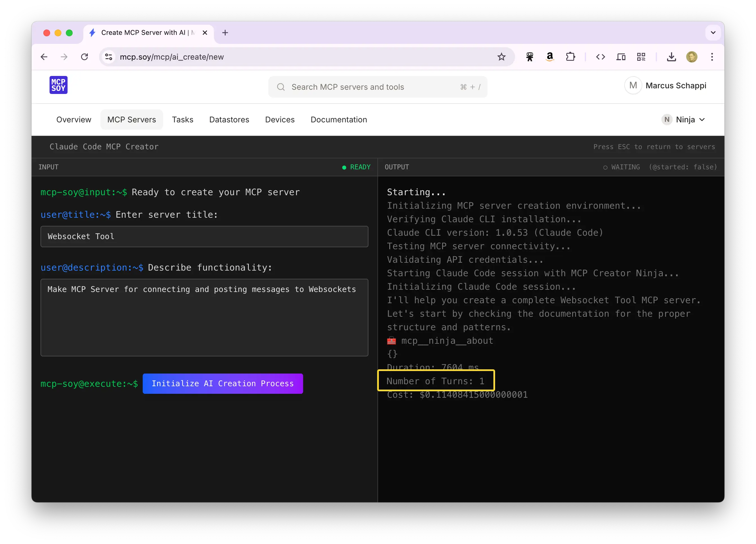Focus the Websocket Tool title field
756x544 pixels.
tap(204, 237)
